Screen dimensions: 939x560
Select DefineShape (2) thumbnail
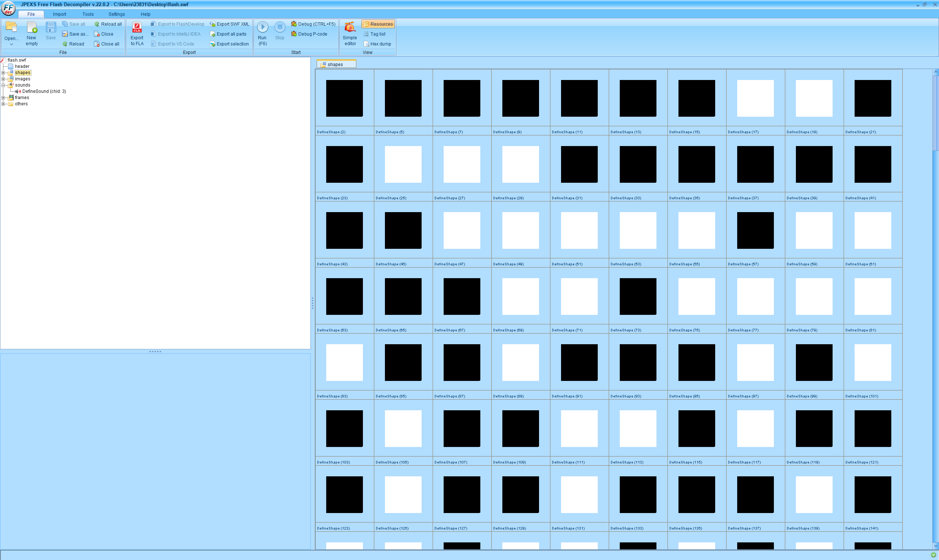(x=345, y=98)
